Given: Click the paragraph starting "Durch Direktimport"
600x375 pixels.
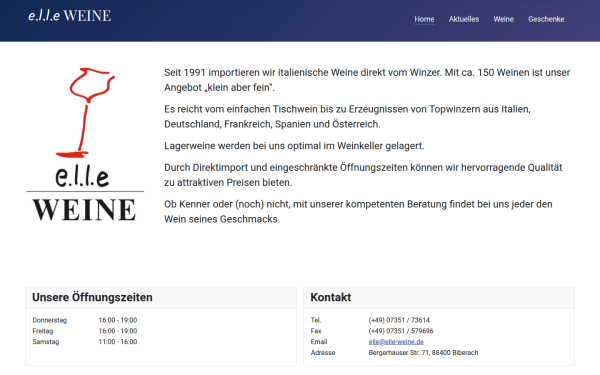Looking at the screenshot, I should pyautogui.click(x=363, y=175).
